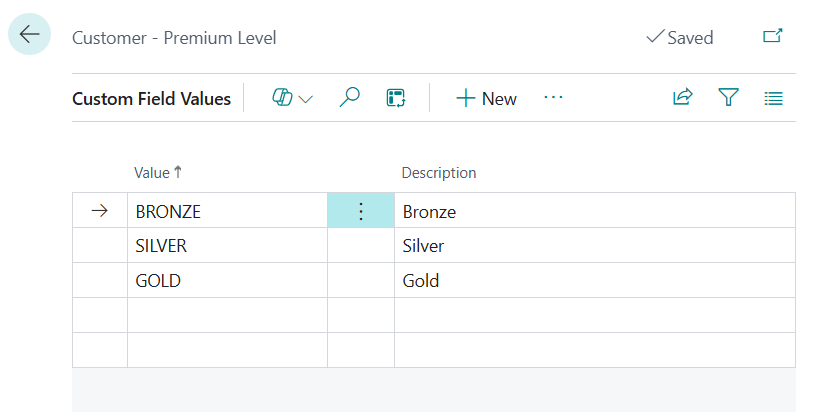
Task: Click the Gold description cell
Action: point(594,281)
